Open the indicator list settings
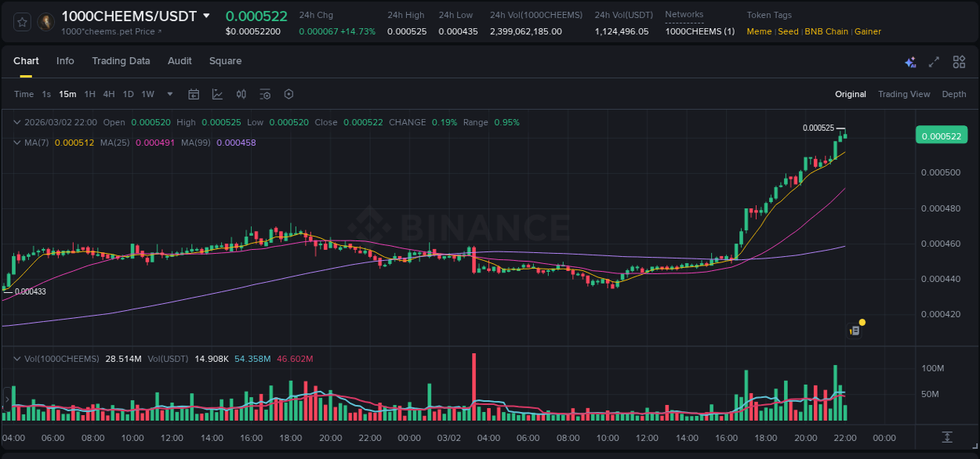This screenshot has height=459, width=980. coord(265,94)
